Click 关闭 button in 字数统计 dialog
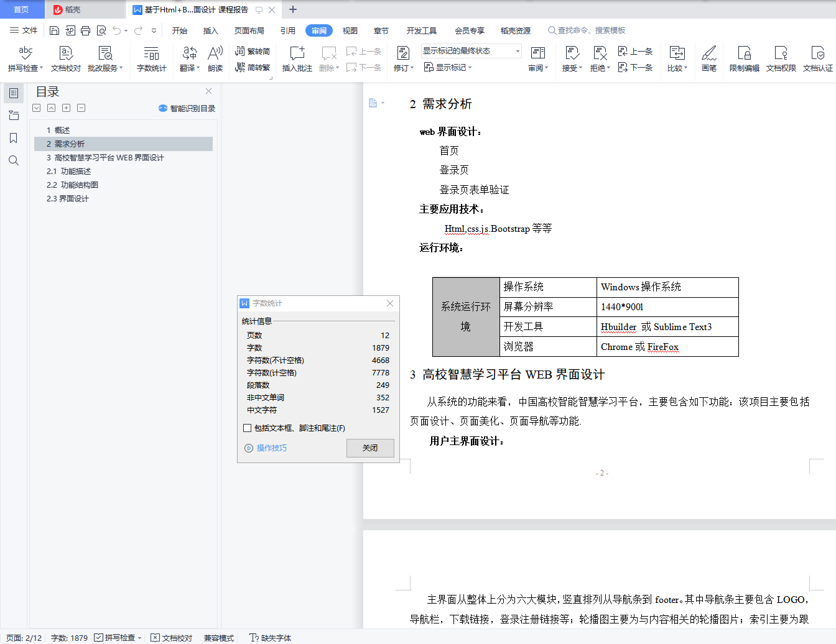The height and width of the screenshot is (644, 836). tap(370, 448)
